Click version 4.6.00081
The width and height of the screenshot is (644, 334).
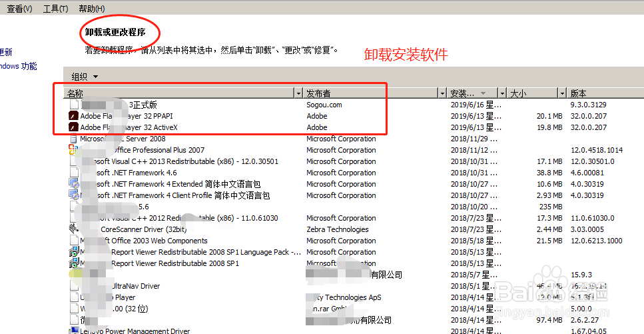point(587,173)
